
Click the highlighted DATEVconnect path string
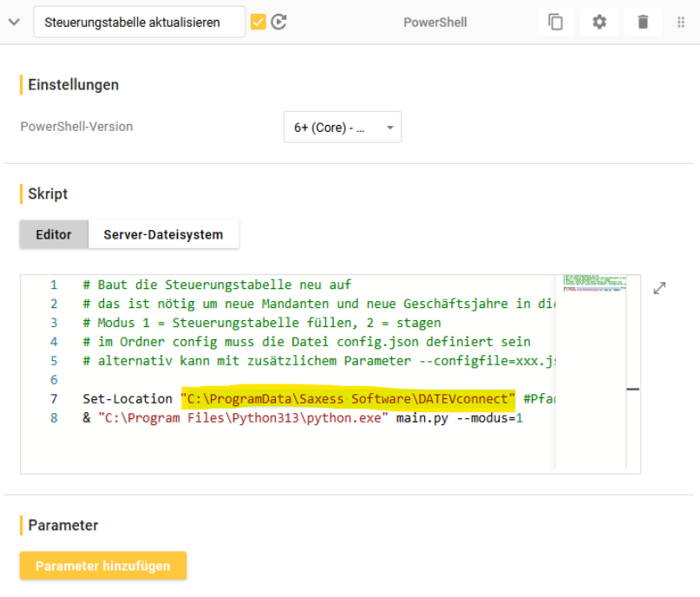pos(348,399)
